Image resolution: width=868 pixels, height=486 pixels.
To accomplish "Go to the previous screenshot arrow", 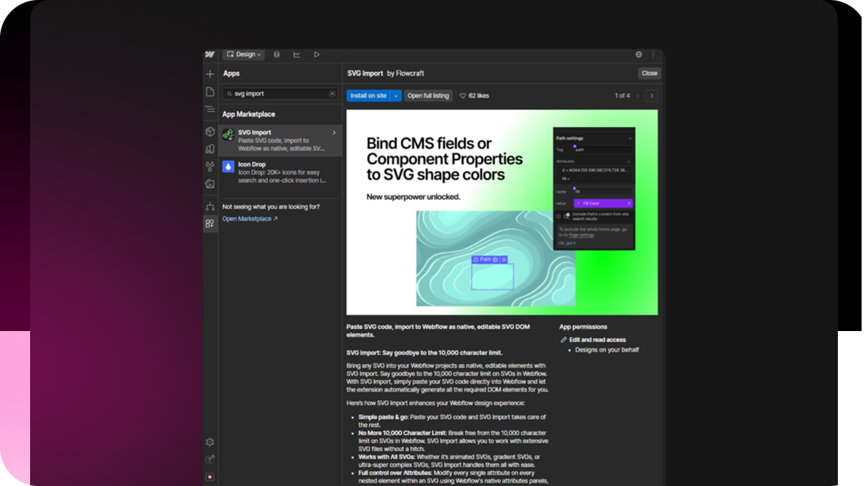I will 638,95.
